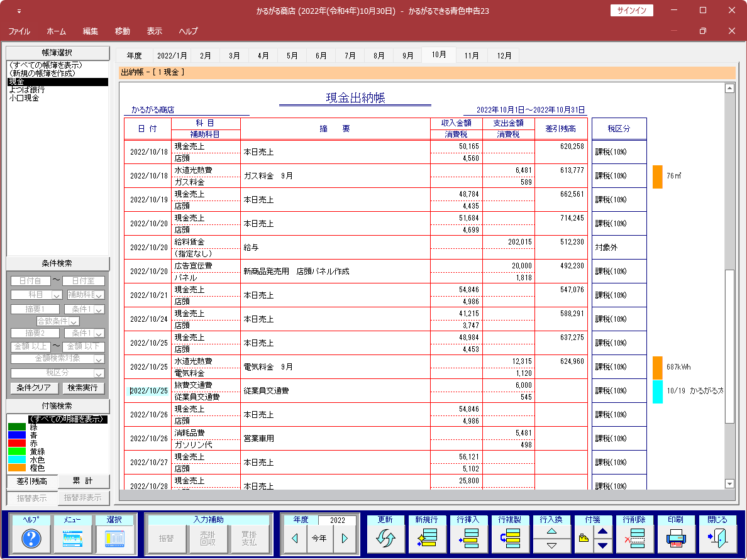Click the ledger scrollbar down arrow
The width and height of the screenshot is (747, 560).
click(729, 484)
